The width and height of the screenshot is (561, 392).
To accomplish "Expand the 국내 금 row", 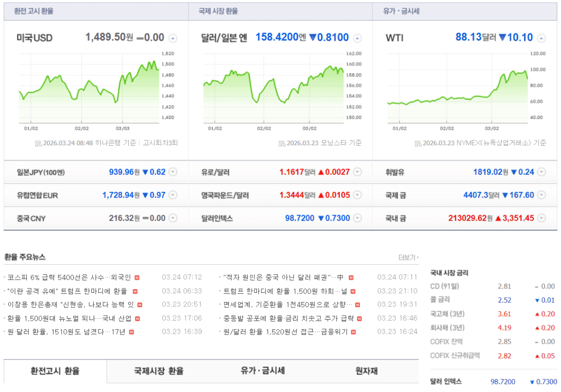I will 542,218.
